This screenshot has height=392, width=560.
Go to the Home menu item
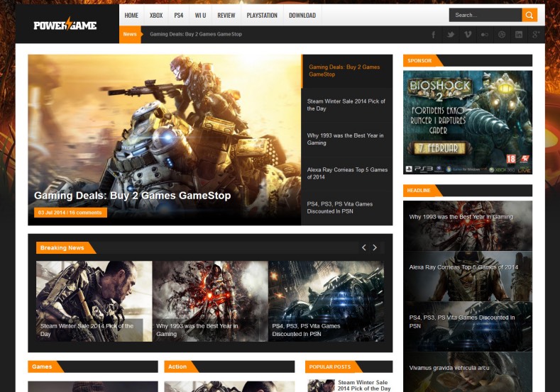pos(131,16)
